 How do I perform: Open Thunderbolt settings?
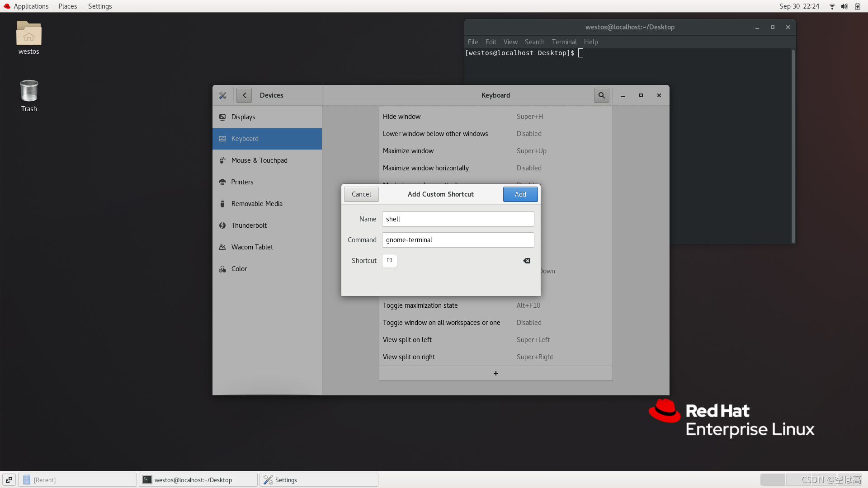267,225
